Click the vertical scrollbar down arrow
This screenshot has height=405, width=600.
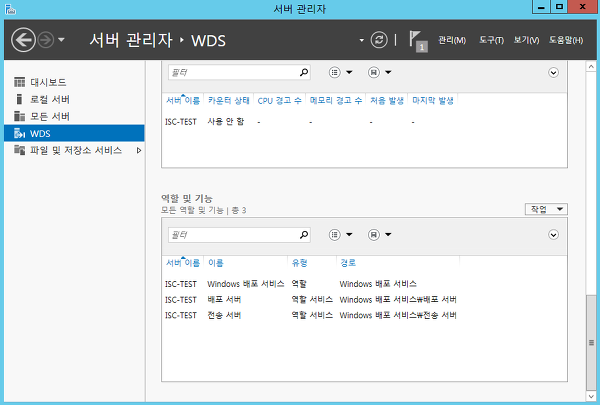point(591,397)
